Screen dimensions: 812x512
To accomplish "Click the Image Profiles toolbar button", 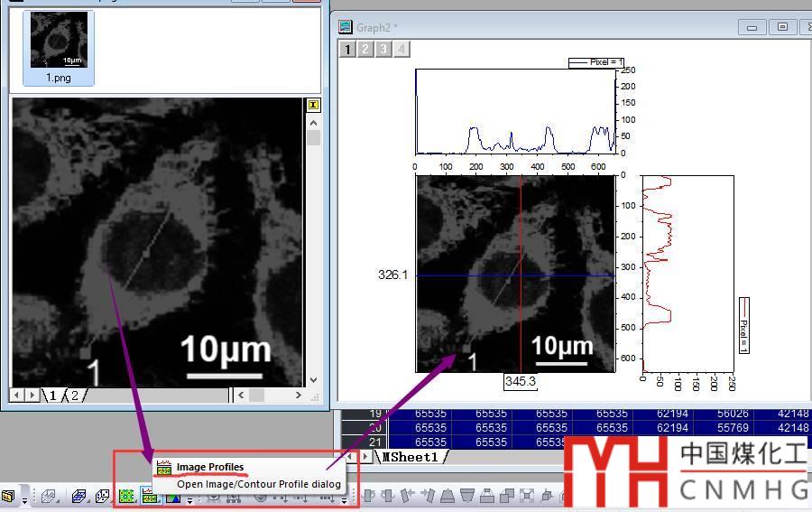I will pos(149,496).
